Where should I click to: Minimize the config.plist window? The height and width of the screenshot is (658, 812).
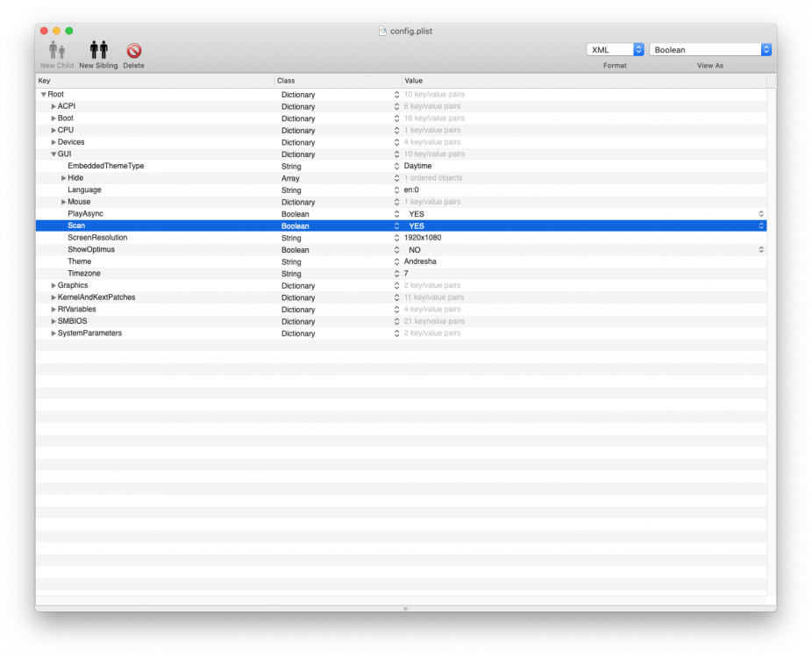[x=56, y=31]
